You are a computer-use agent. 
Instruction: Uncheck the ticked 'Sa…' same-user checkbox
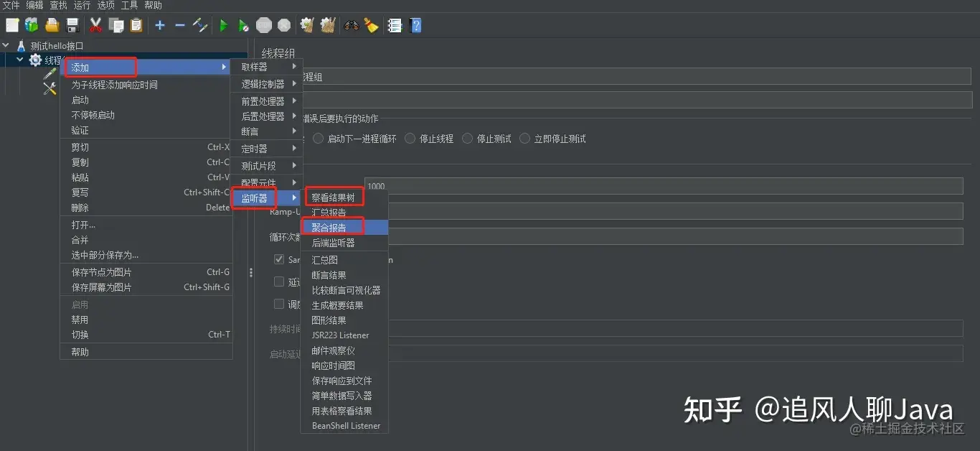pos(279,259)
